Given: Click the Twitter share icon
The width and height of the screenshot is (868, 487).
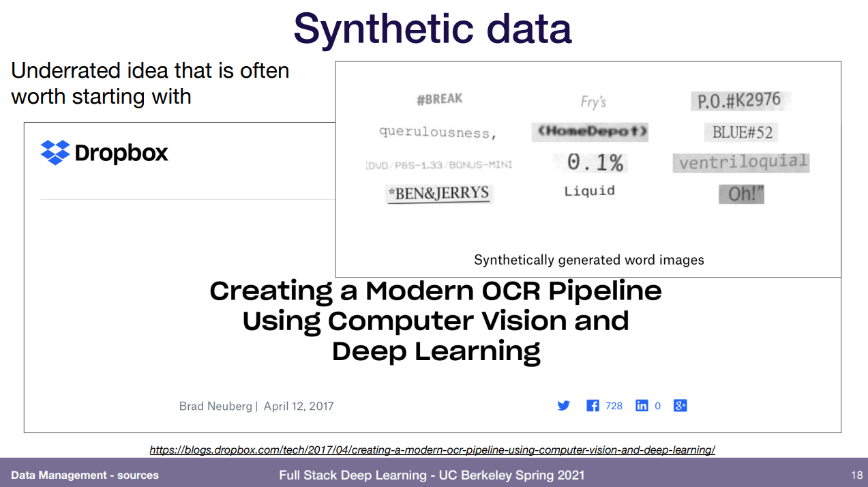Looking at the screenshot, I should click(x=563, y=406).
